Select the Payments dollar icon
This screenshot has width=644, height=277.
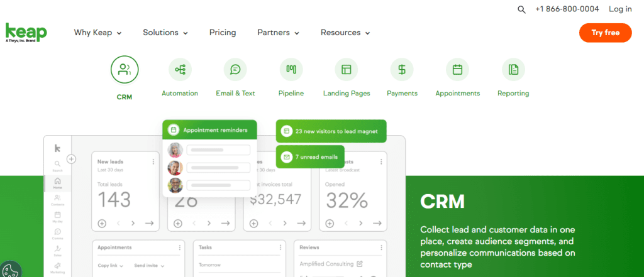coord(402,69)
